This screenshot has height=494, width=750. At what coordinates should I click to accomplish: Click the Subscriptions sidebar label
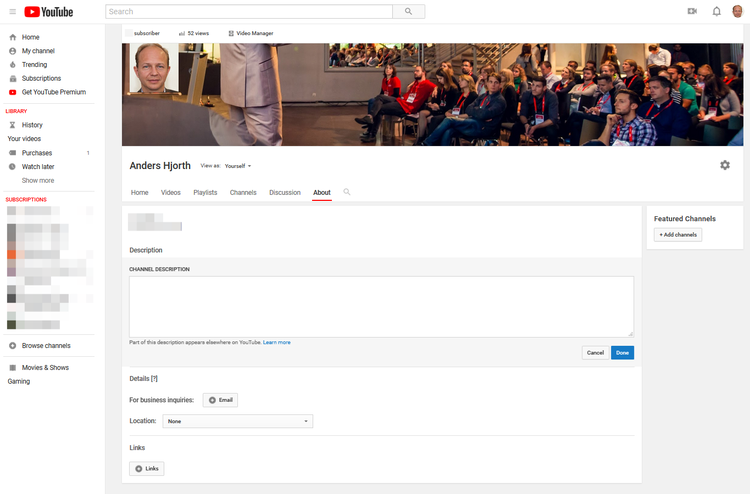42,78
